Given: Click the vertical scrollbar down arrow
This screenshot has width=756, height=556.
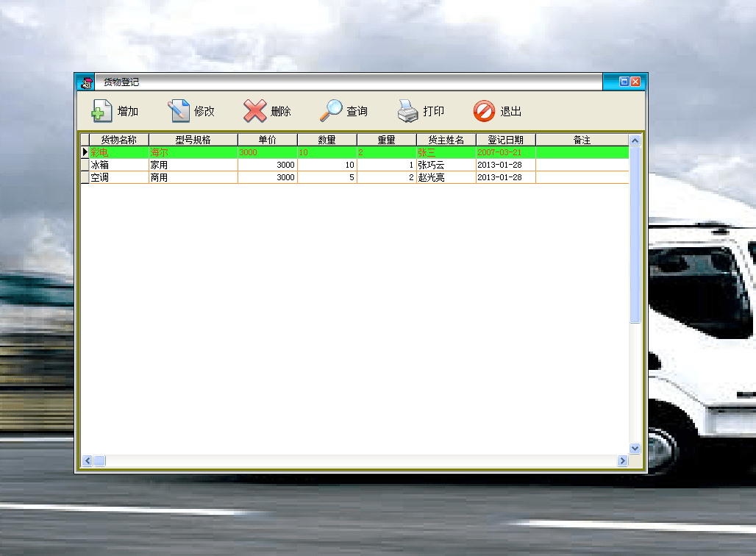Looking at the screenshot, I should click(x=635, y=449).
